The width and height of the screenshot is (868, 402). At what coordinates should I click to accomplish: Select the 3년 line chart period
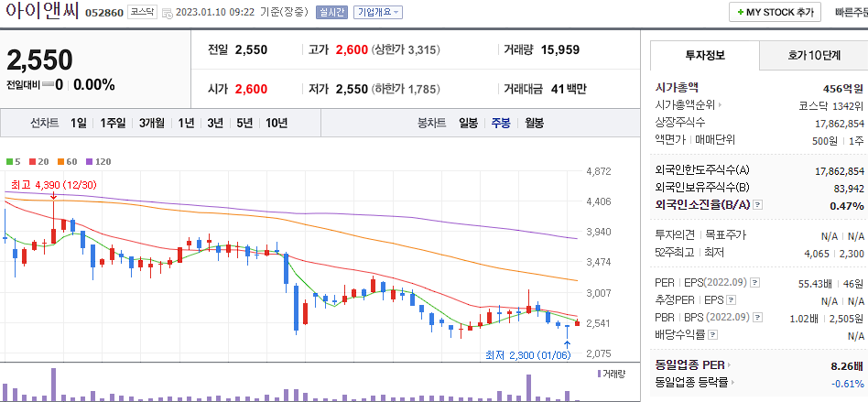[215, 123]
